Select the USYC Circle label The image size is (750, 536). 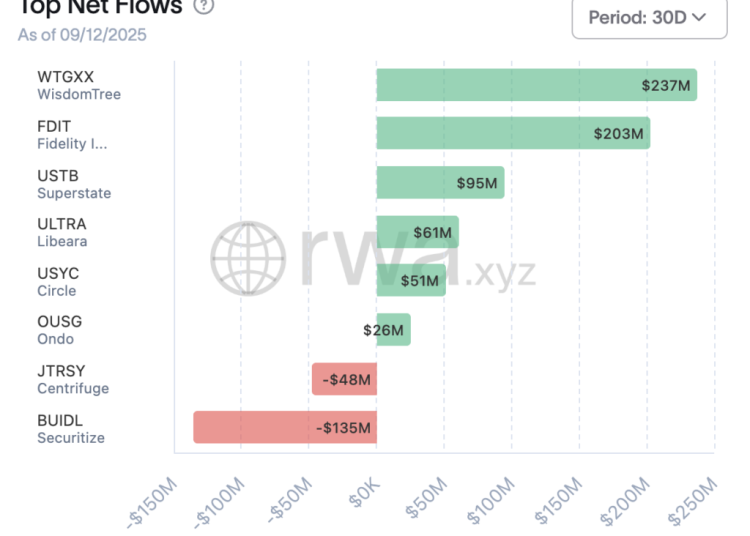[x=58, y=281]
